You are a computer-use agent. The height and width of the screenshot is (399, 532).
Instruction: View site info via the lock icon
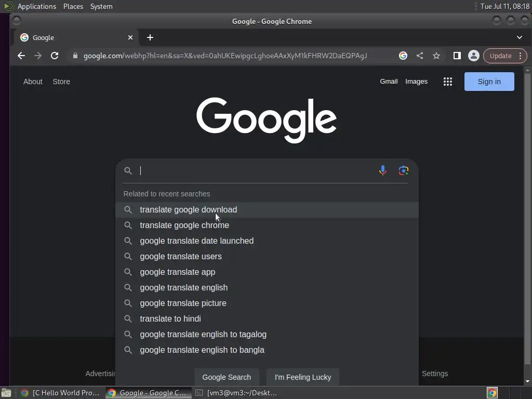click(75, 56)
